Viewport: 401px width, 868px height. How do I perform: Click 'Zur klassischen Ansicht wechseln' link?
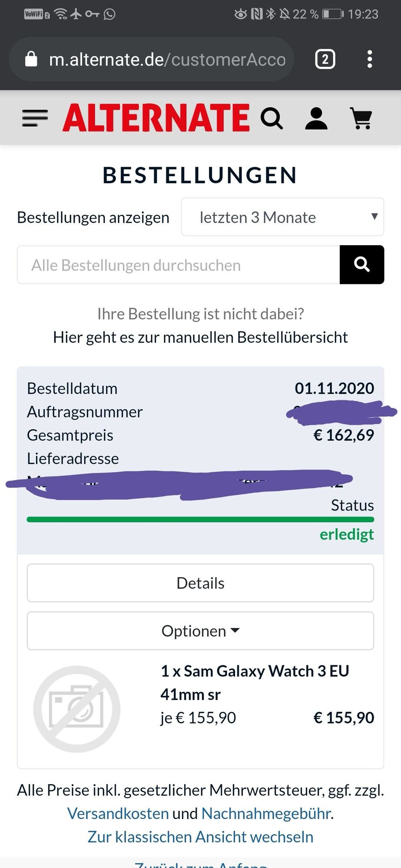click(x=200, y=837)
